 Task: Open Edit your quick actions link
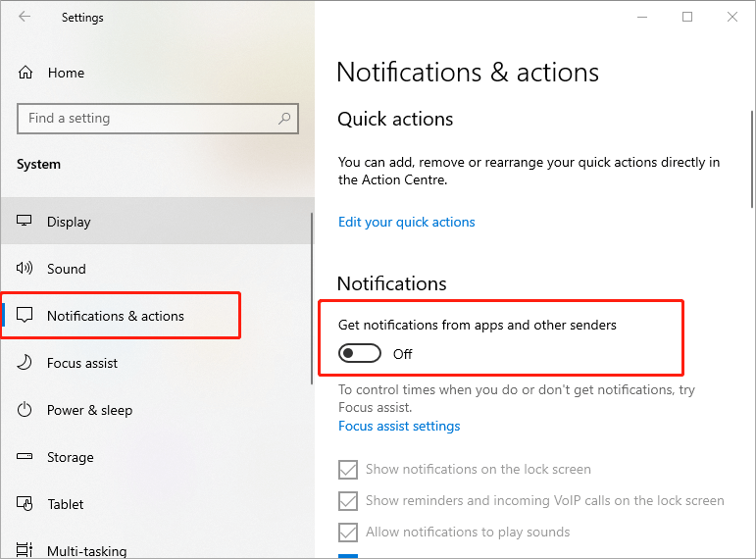pos(406,223)
